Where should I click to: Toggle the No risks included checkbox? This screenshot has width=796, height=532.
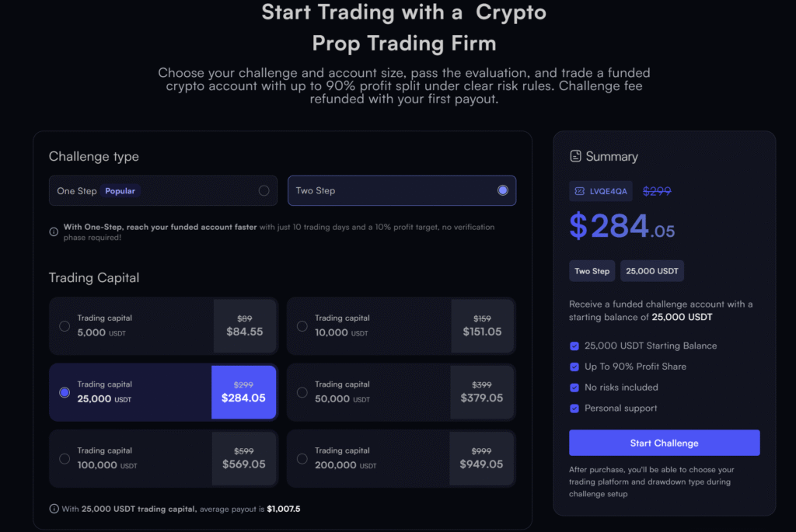pyautogui.click(x=574, y=388)
